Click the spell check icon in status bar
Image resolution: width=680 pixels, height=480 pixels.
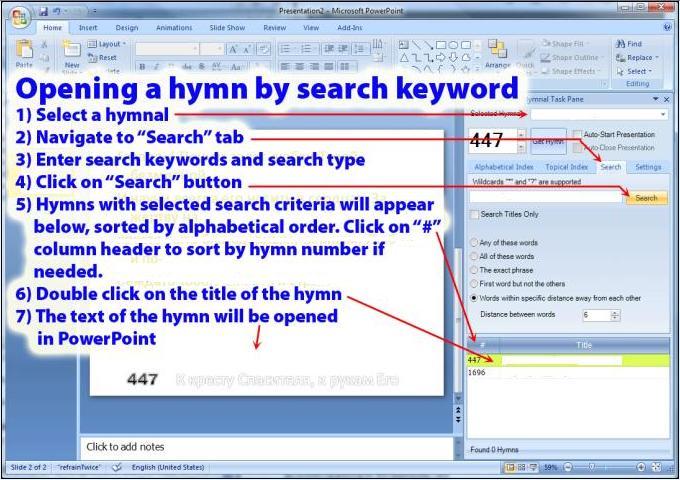pyautogui.click(x=117, y=467)
